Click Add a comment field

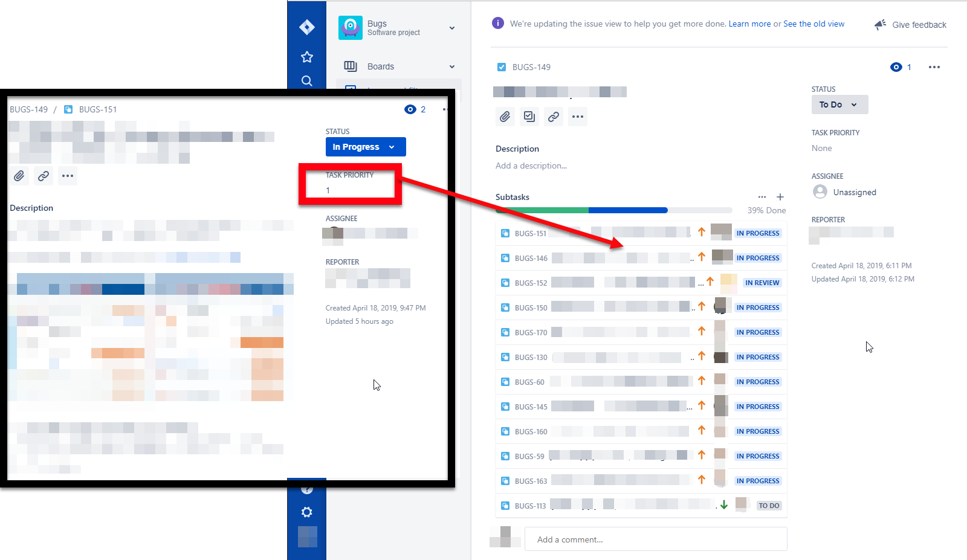(x=656, y=539)
